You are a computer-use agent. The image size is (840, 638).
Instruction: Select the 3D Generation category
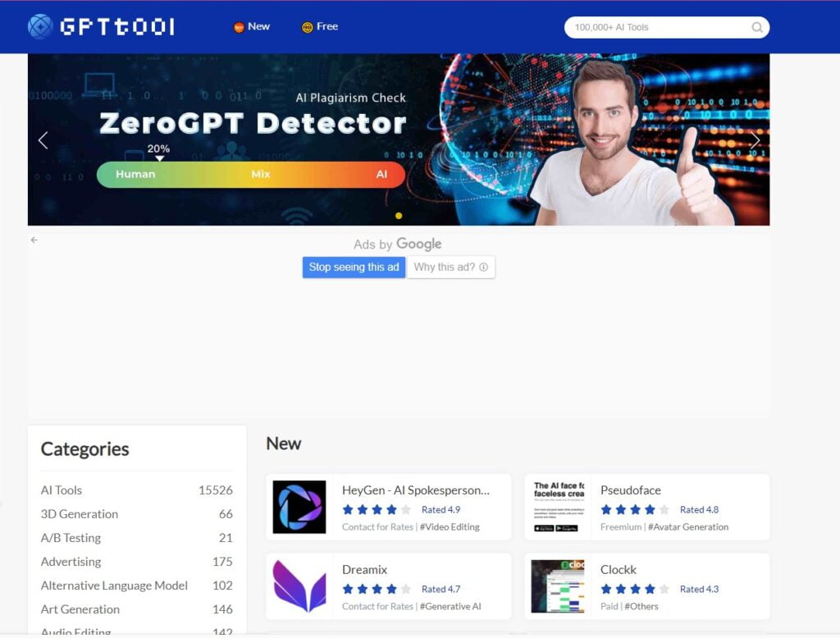[x=80, y=514]
